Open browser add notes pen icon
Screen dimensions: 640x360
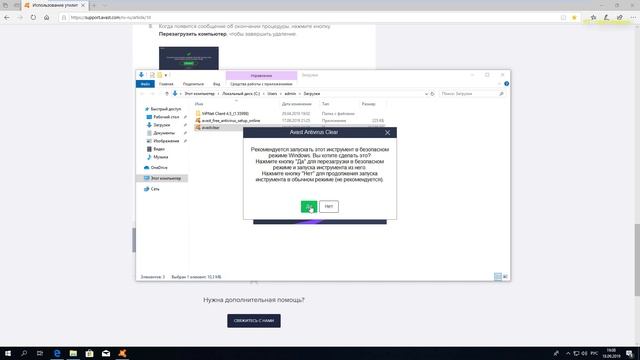click(607, 18)
